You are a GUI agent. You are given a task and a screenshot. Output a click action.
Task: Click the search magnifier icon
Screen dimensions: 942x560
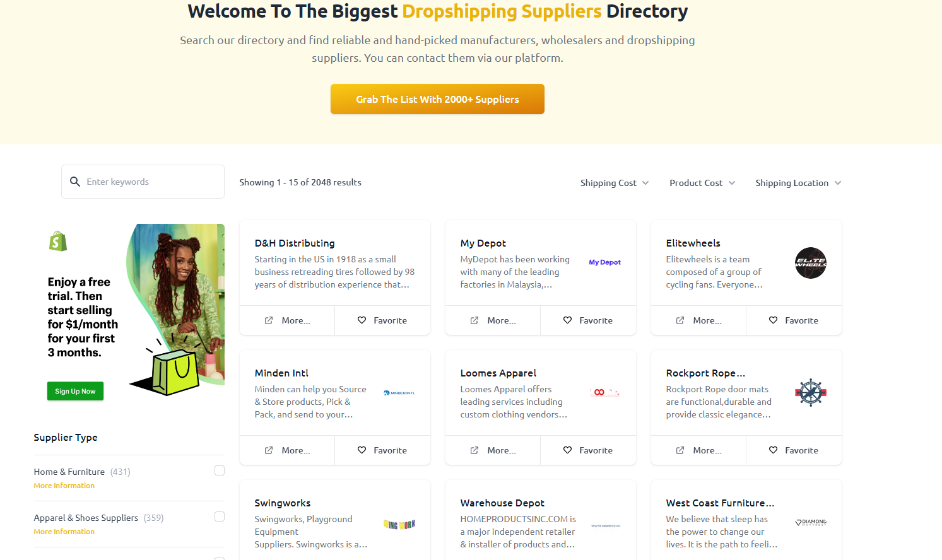75,182
